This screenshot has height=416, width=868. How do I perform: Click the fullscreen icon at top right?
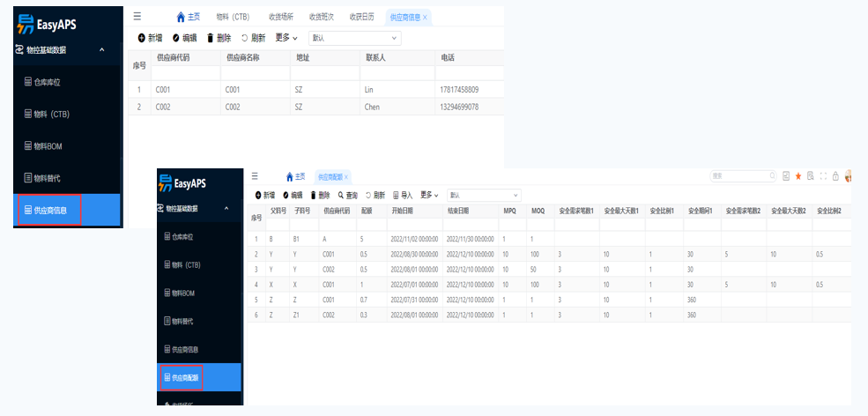pos(823,176)
